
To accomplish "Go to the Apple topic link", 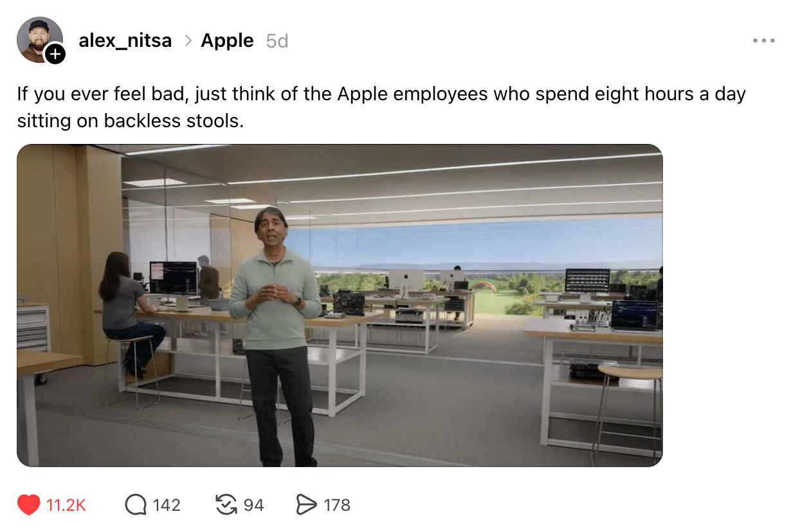I will click(x=227, y=40).
